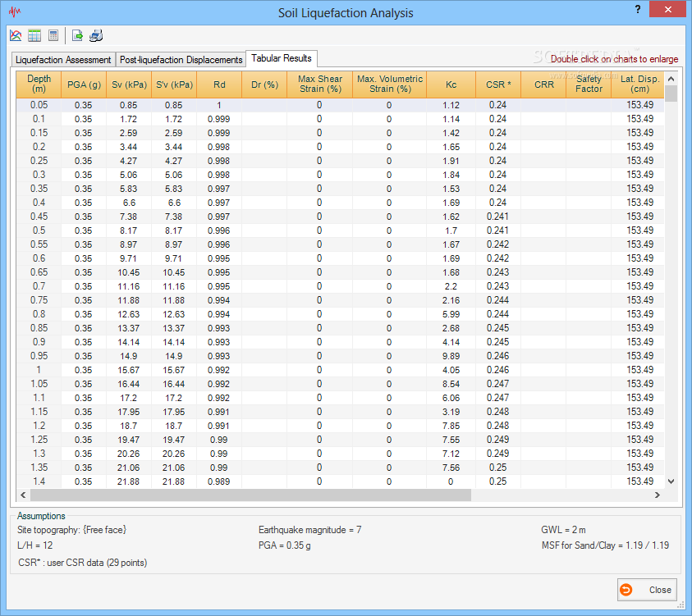Click the depth cell 0.5

point(39,230)
